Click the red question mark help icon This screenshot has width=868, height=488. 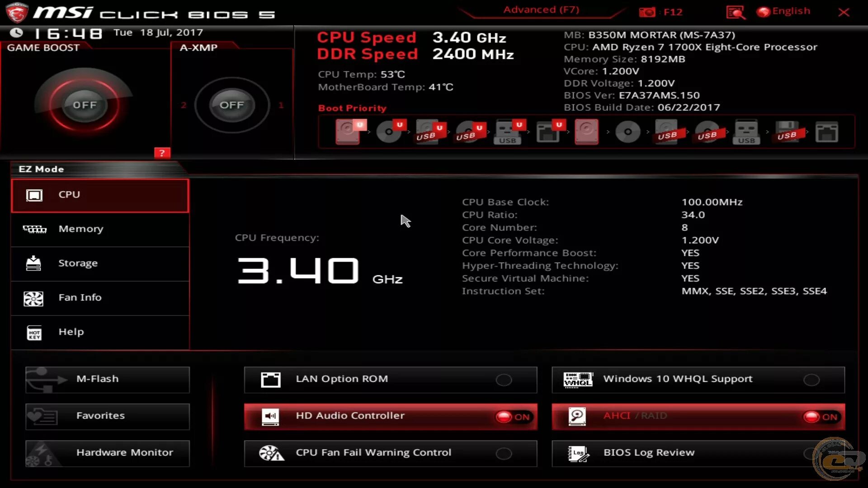coord(162,153)
